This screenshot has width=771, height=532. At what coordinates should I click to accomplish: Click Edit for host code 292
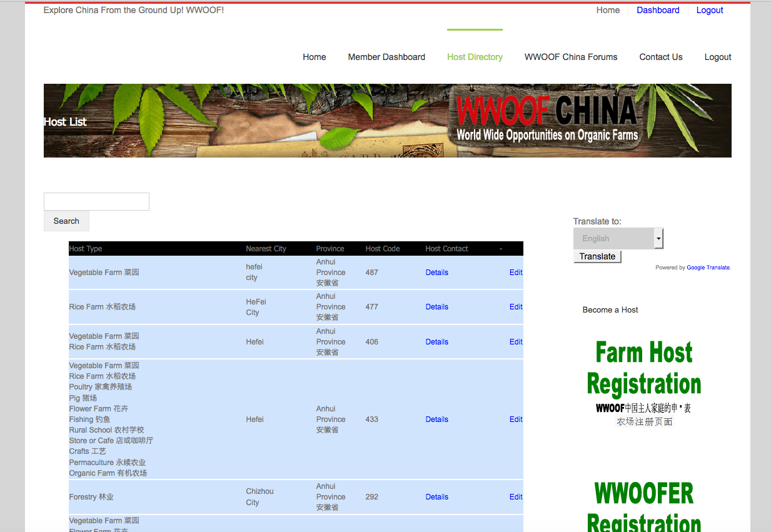516,497
